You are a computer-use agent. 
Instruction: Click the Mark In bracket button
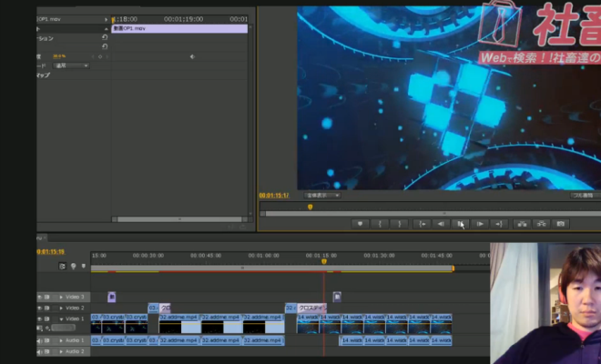tap(380, 223)
